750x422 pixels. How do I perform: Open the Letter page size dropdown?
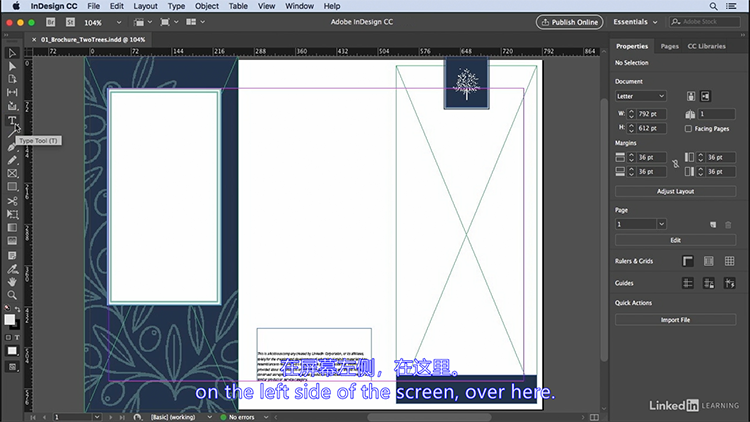(640, 96)
